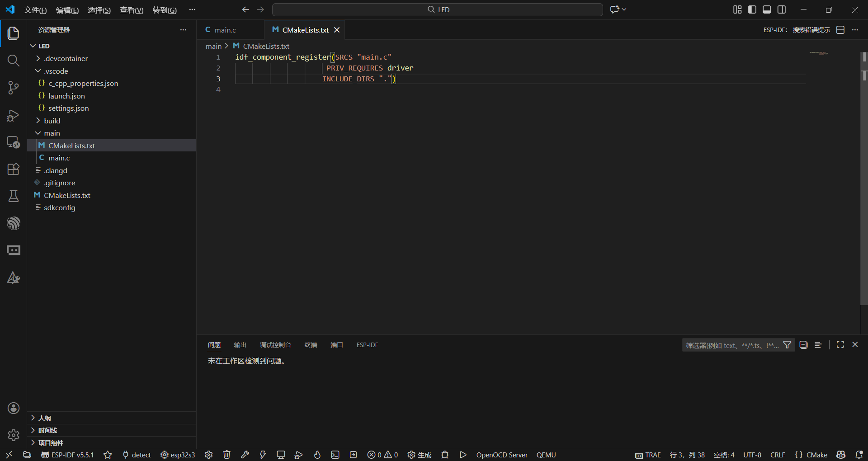This screenshot has height=461, width=868.
Task: Toggle the primary side bar
Action: coord(752,9)
